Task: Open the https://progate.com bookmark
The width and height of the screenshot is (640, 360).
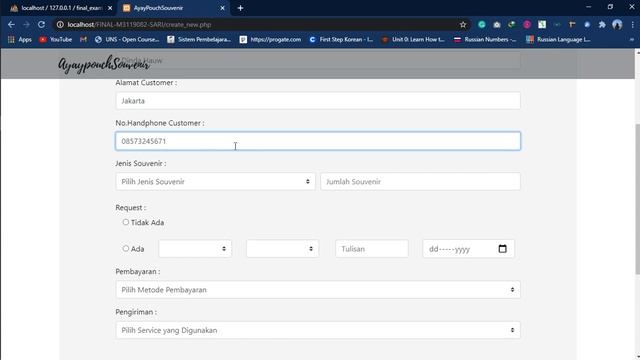Action: (x=271, y=40)
